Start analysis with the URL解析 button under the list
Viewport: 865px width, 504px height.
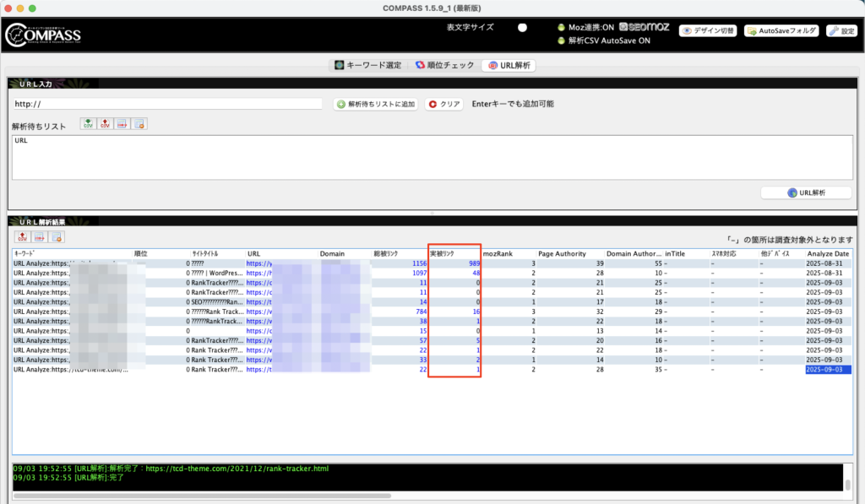pyautogui.click(x=806, y=192)
